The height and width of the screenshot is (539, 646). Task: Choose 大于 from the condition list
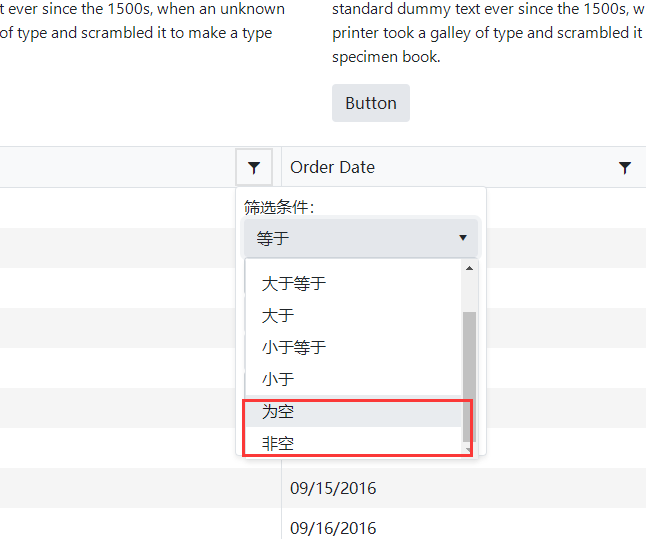coord(278,316)
